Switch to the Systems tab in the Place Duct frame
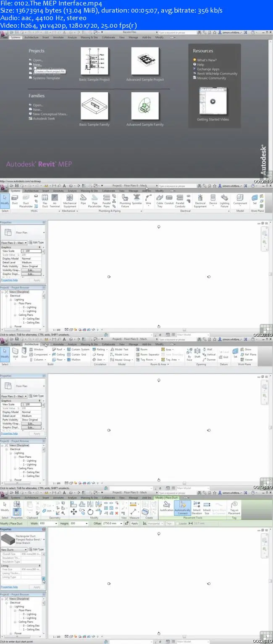 point(16,498)
